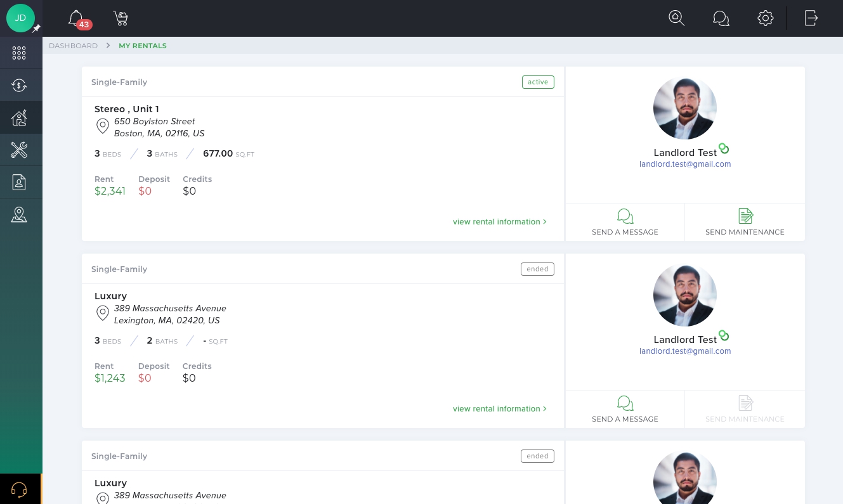Go to Dashboard breadcrumb

tap(74, 46)
